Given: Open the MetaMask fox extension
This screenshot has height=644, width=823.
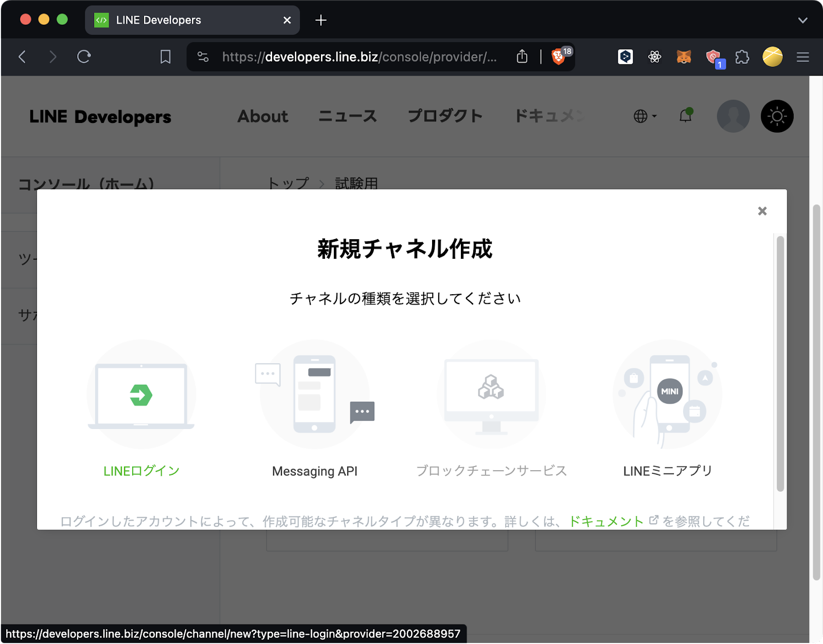Looking at the screenshot, I should tap(684, 57).
